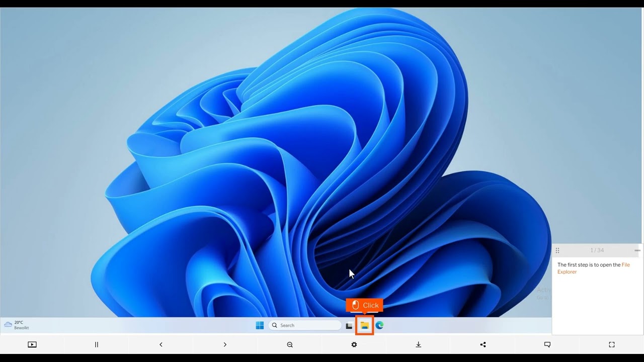Enter fullscreen mode in the player
The image size is (644, 362).
coord(612,344)
